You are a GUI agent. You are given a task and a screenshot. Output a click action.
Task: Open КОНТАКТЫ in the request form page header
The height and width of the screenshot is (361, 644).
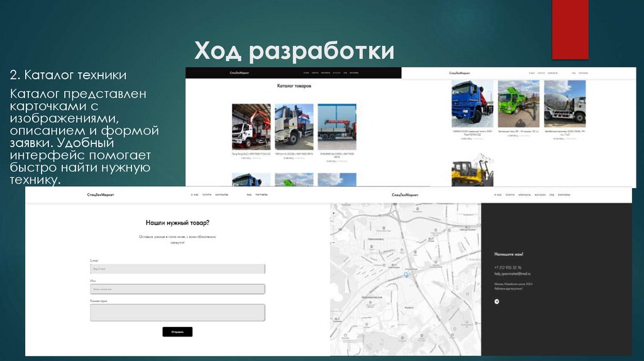click(222, 195)
